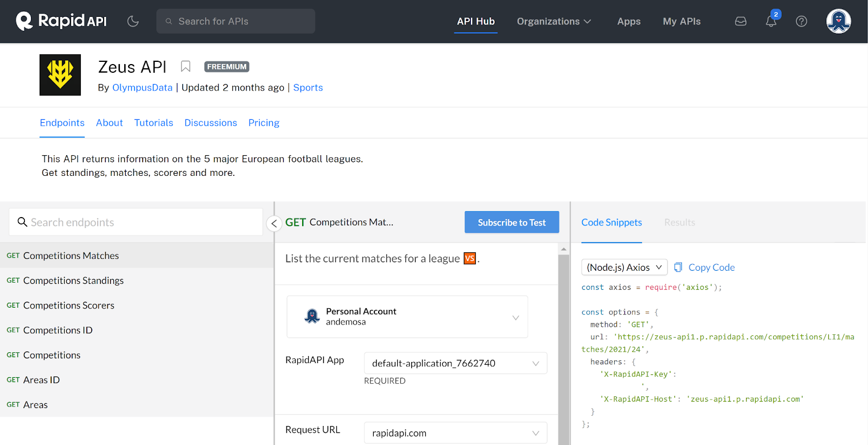The image size is (868, 445).
Task: Open the RapidAPI App dropdown
Action: click(x=456, y=363)
